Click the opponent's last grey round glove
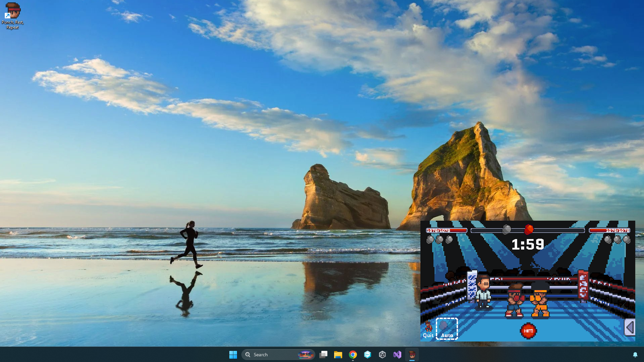The width and height of the screenshot is (644, 362). [x=627, y=239]
